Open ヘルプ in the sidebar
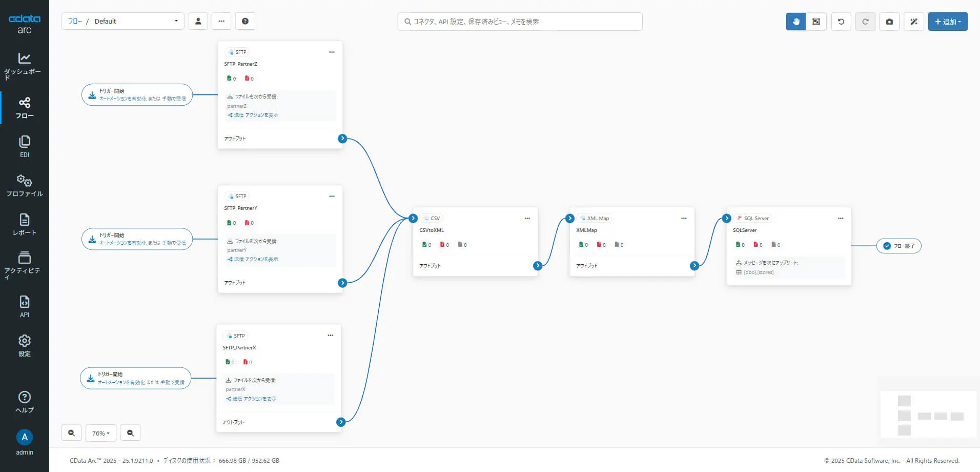Image resolution: width=980 pixels, height=472 pixels. [24, 402]
